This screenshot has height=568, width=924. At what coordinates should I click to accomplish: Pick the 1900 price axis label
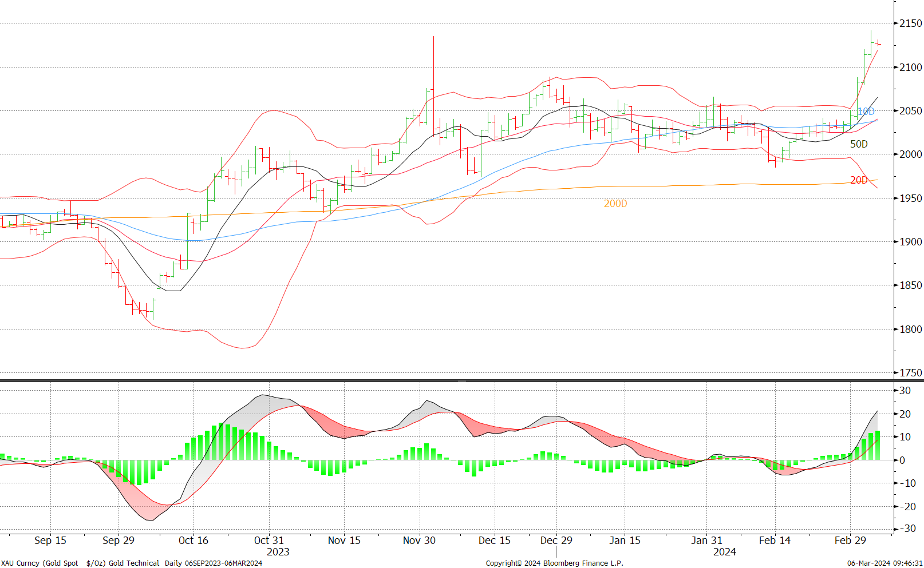(910, 242)
